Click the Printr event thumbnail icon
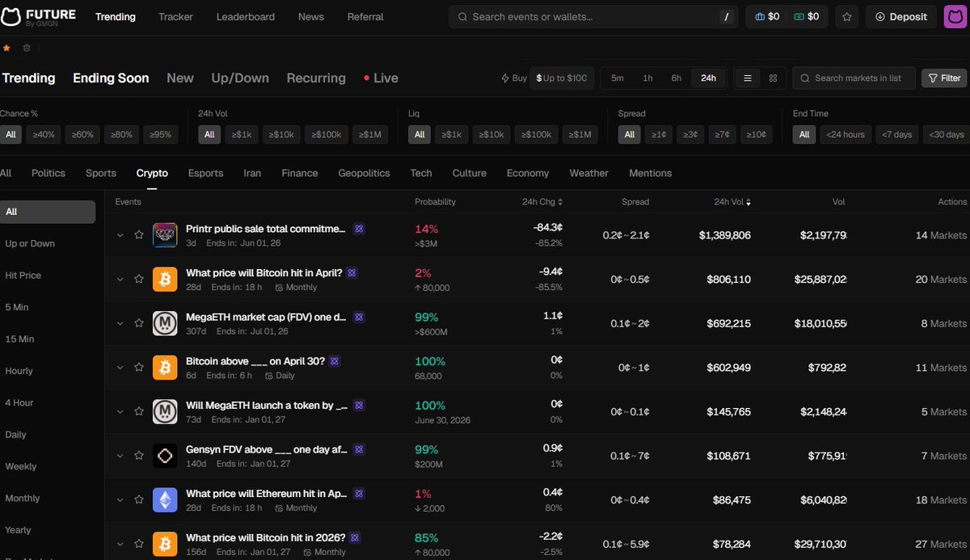Image resolution: width=970 pixels, height=560 pixels. click(x=165, y=234)
